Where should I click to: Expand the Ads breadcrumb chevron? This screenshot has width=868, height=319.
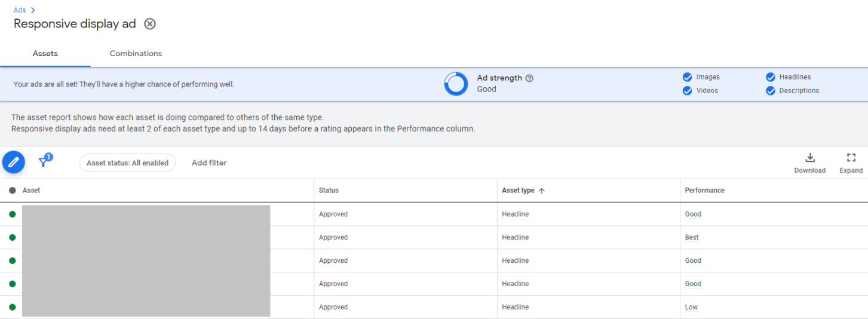(x=33, y=10)
